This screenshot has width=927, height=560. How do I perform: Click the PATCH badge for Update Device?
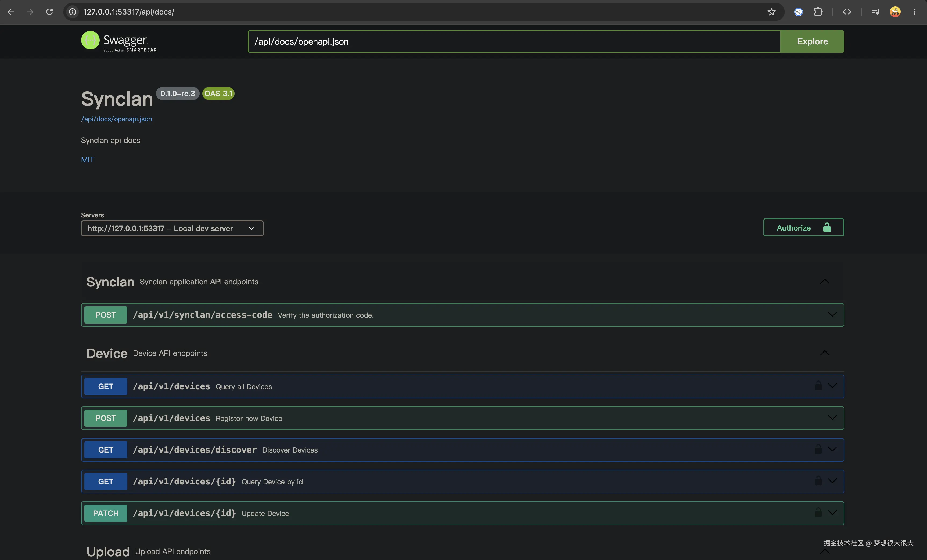[x=106, y=513]
